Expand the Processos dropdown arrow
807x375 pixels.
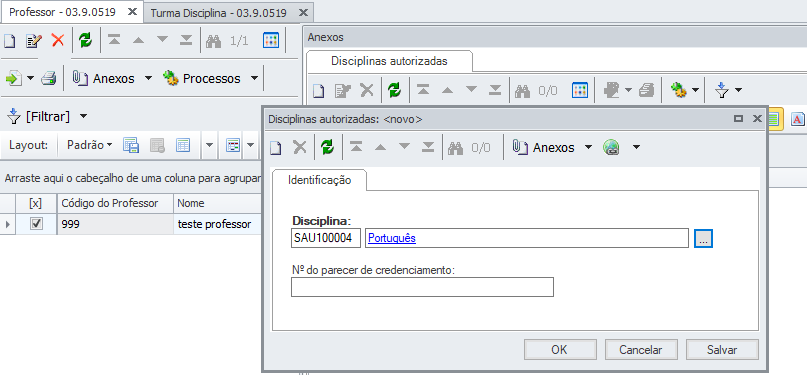tap(254, 79)
